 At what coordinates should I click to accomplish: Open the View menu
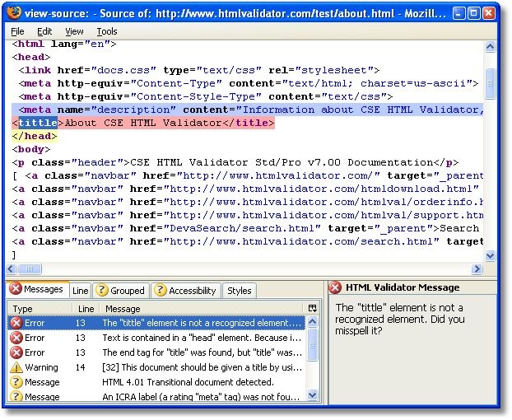click(x=74, y=31)
